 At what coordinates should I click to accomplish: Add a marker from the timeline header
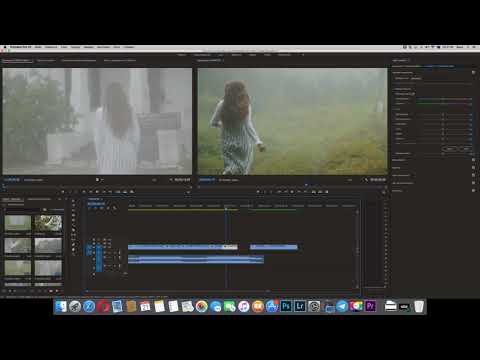108,208
